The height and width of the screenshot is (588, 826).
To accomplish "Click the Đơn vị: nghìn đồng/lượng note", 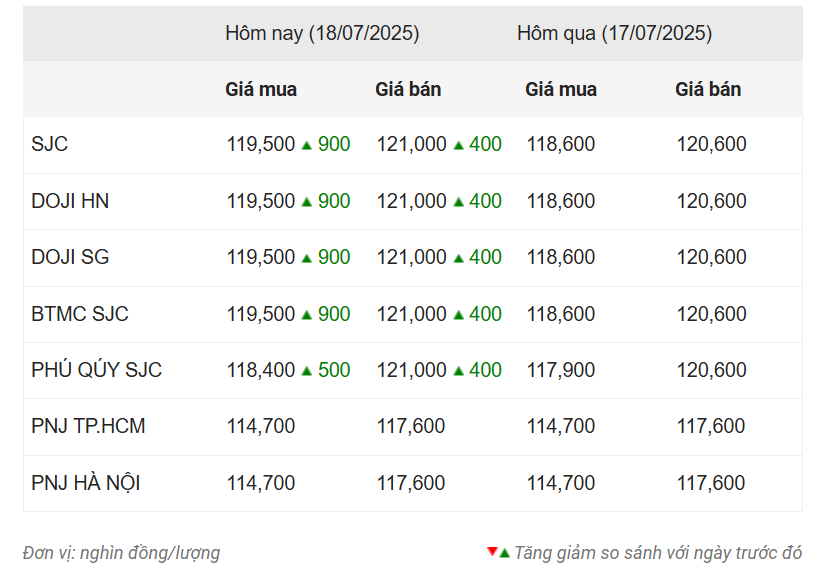I will (x=121, y=553).
